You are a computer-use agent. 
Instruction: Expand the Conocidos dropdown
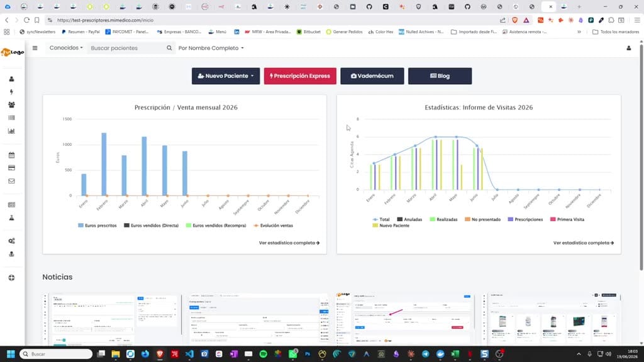click(66, 48)
